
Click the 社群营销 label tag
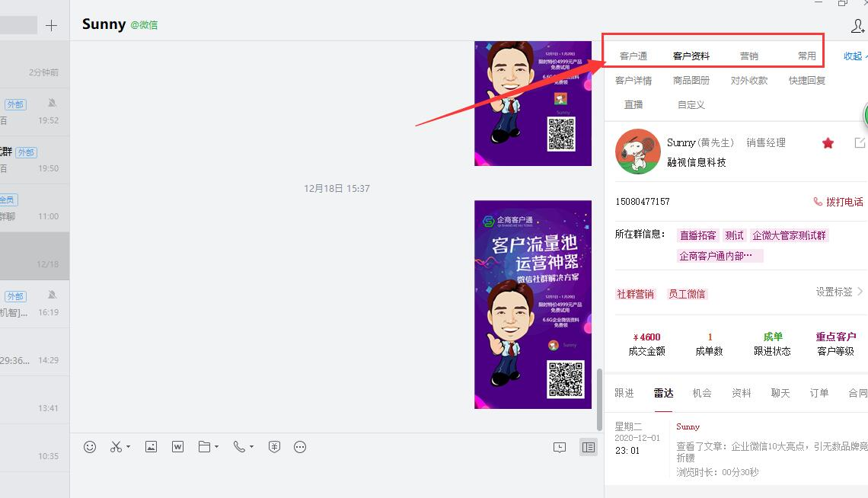[635, 294]
